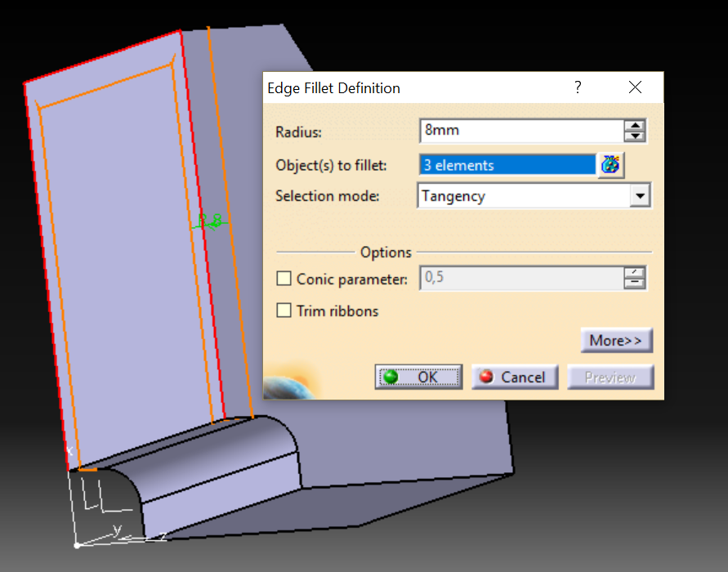Enable the Conic parameter checkbox

(x=284, y=279)
